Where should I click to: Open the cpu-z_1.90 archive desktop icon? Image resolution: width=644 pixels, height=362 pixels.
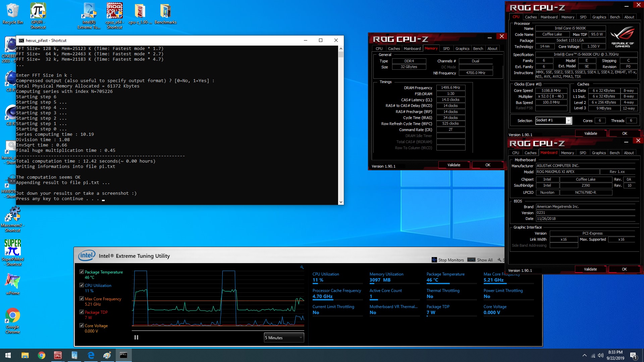click(x=140, y=13)
